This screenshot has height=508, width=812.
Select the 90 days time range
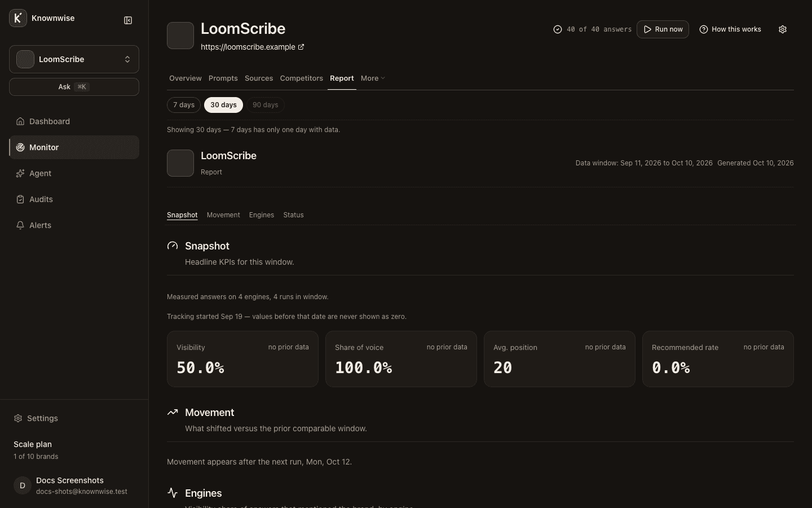click(266, 105)
